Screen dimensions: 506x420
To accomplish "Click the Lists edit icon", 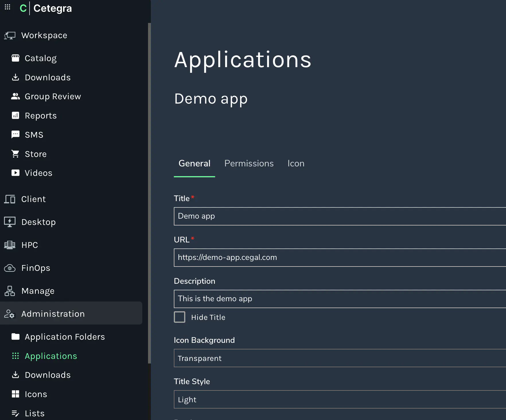I will pyautogui.click(x=15, y=413).
